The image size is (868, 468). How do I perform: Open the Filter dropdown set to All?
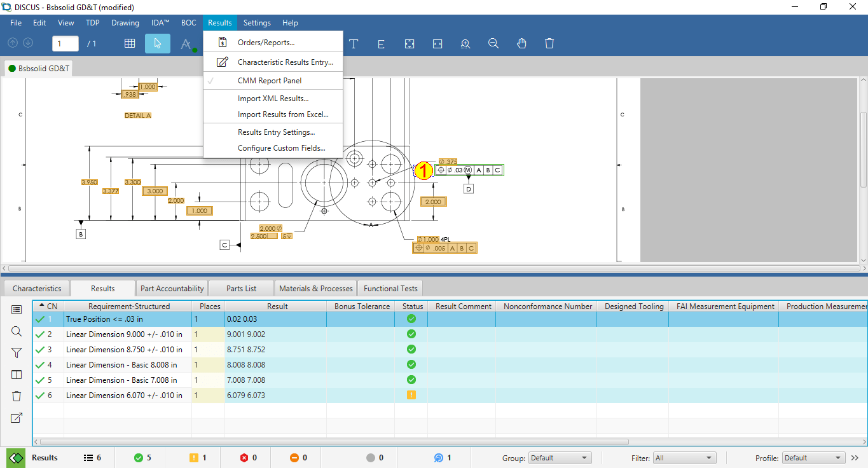tap(685, 458)
